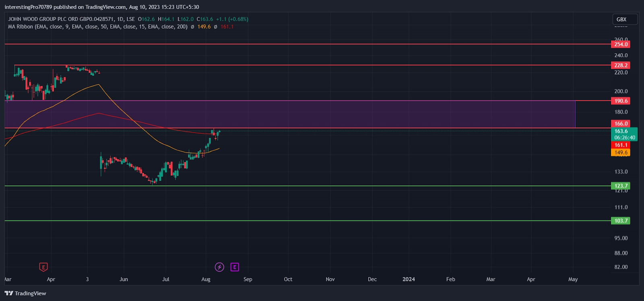Click the 06:26:40 countdown timer label
Screen dimensions: 644x301
[625, 138]
